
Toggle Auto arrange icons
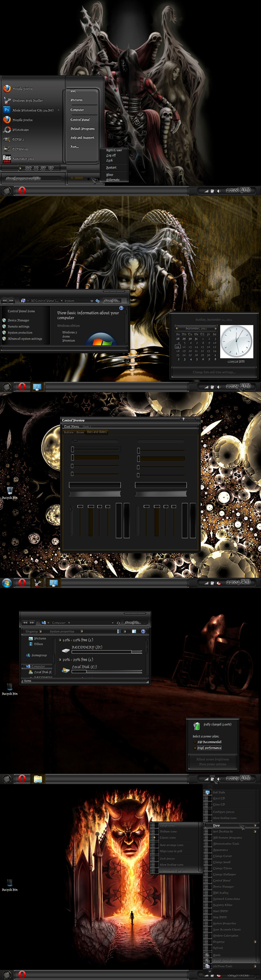point(171,845)
